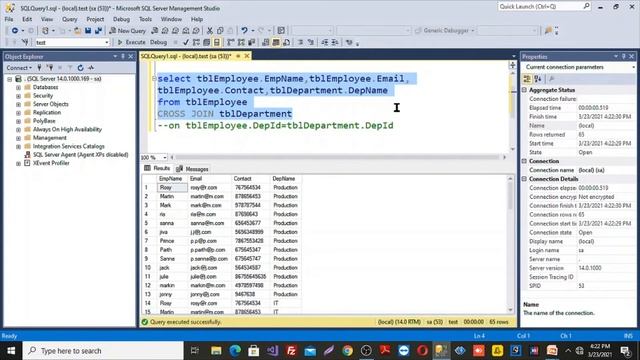Switch to the Results tab
The height and width of the screenshot is (360, 640).
click(x=157, y=169)
